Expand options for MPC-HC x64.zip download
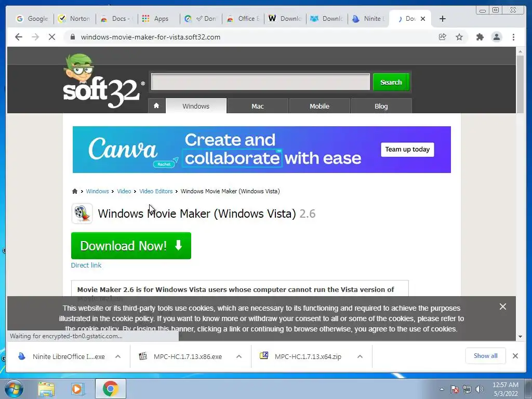Screen dimensions: 532x399 (360, 356)
